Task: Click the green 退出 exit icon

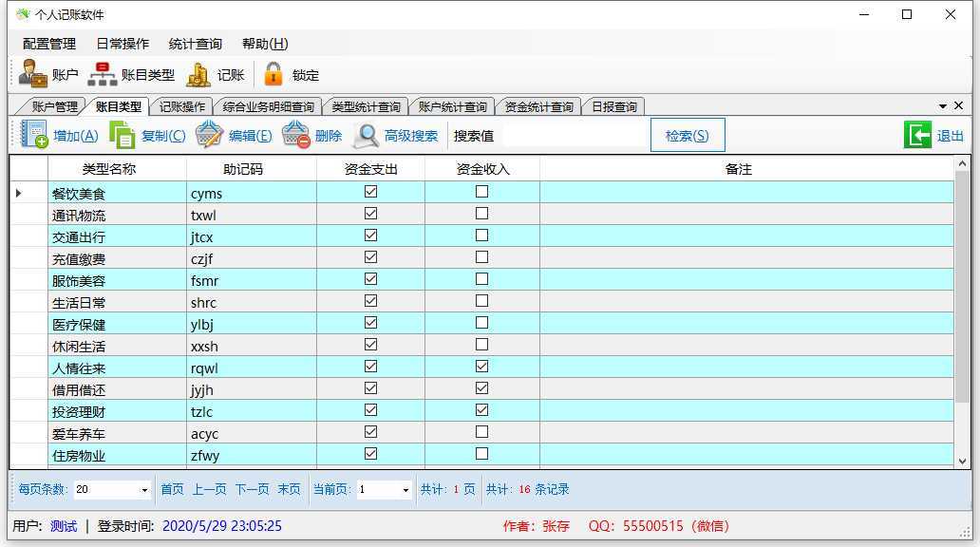Action: point(917,135)
